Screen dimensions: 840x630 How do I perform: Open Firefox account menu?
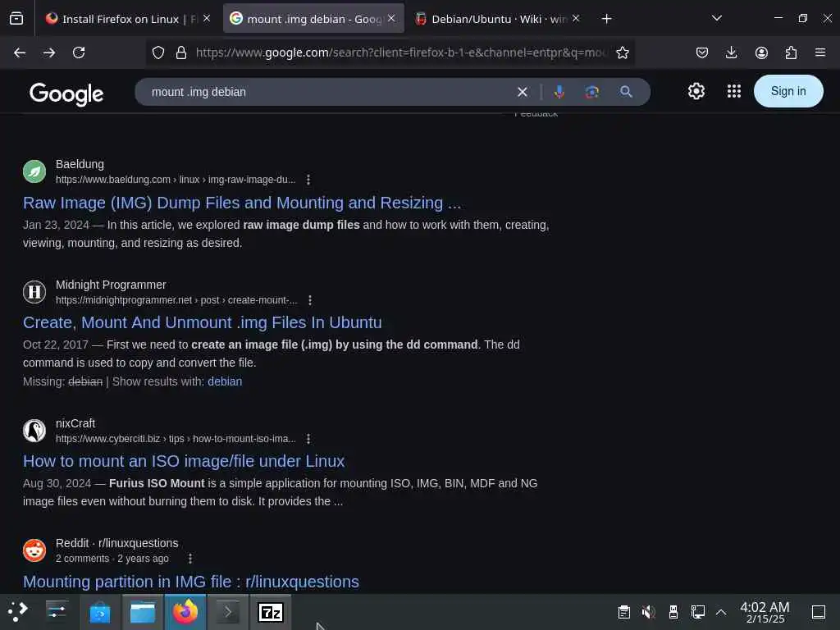(x=761, y=52)
